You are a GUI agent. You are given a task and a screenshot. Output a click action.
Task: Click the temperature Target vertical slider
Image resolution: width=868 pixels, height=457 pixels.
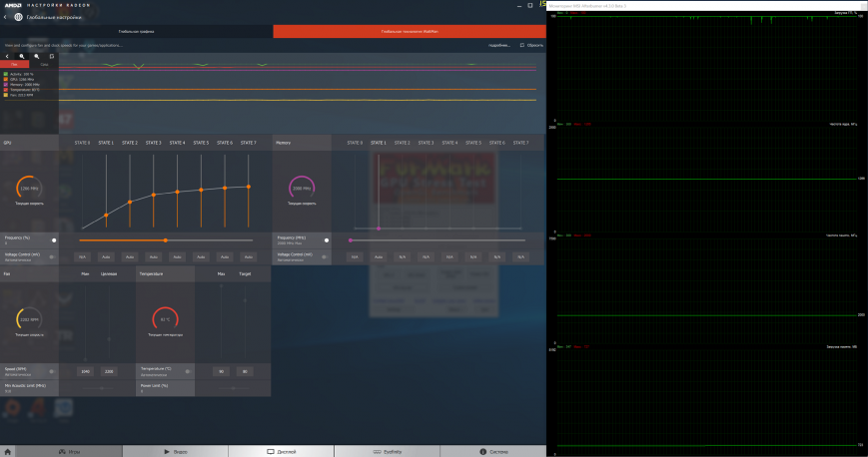point(245,322)
